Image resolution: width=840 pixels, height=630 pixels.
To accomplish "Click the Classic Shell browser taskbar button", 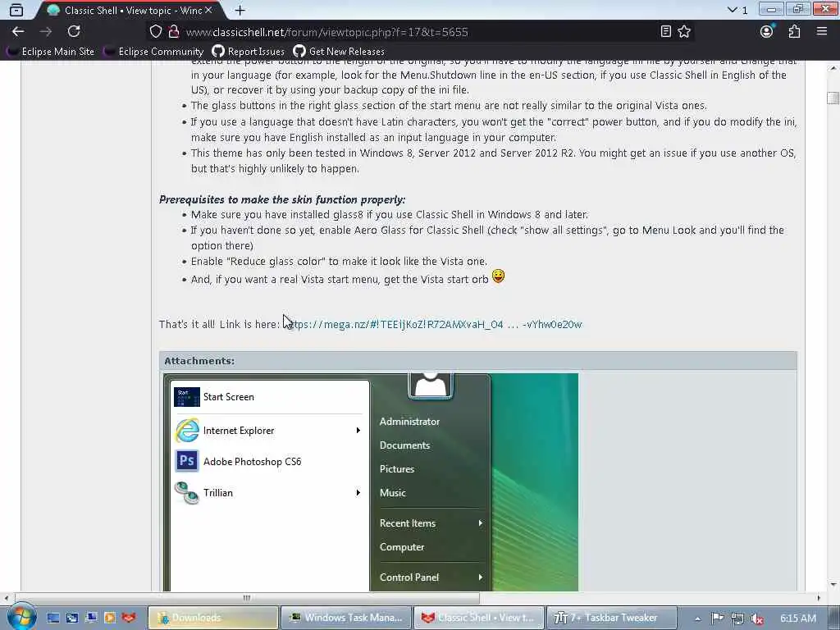I will (x=479, y=618).
